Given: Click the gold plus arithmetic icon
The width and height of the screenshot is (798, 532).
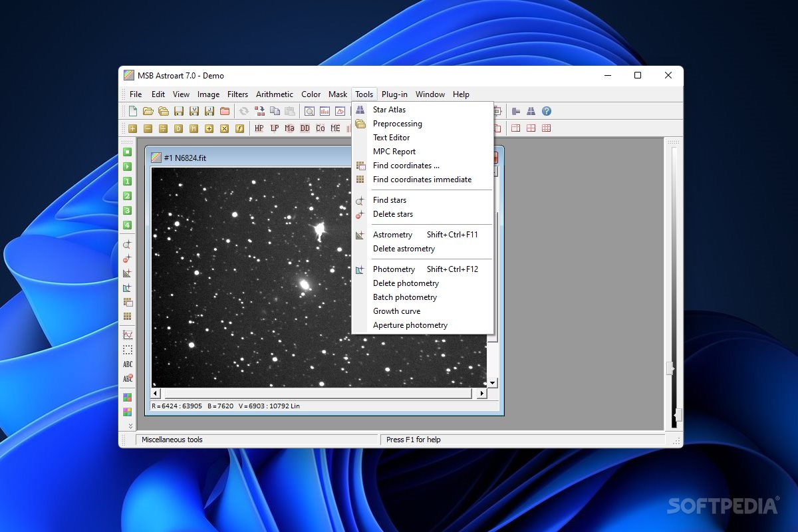Looking at the screenshot, I should pos(132,128).
